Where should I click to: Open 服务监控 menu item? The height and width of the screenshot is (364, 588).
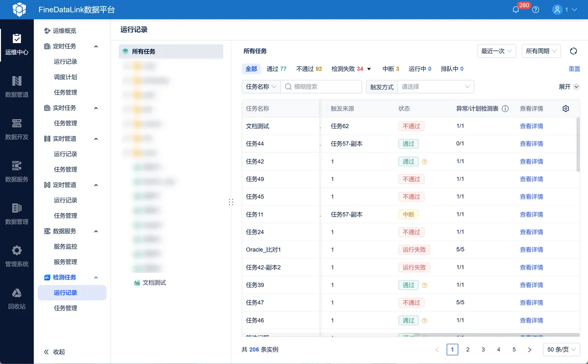pyautogui.click(x=65, y=246)
